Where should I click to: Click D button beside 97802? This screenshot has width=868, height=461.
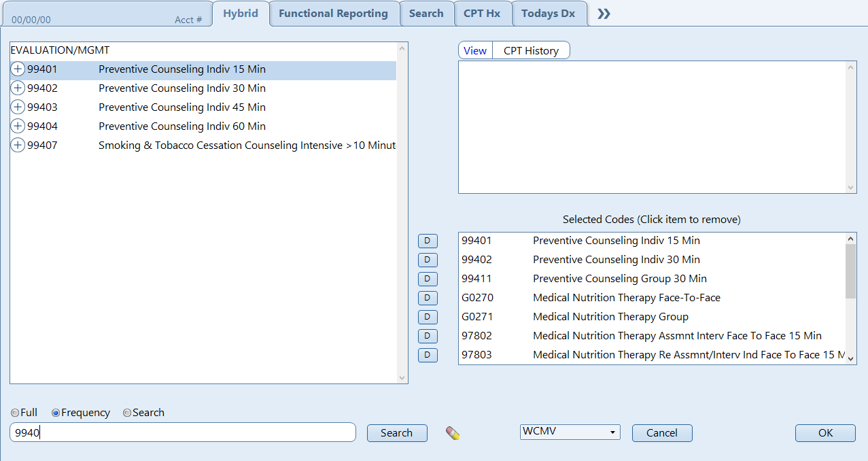(428, 336)
